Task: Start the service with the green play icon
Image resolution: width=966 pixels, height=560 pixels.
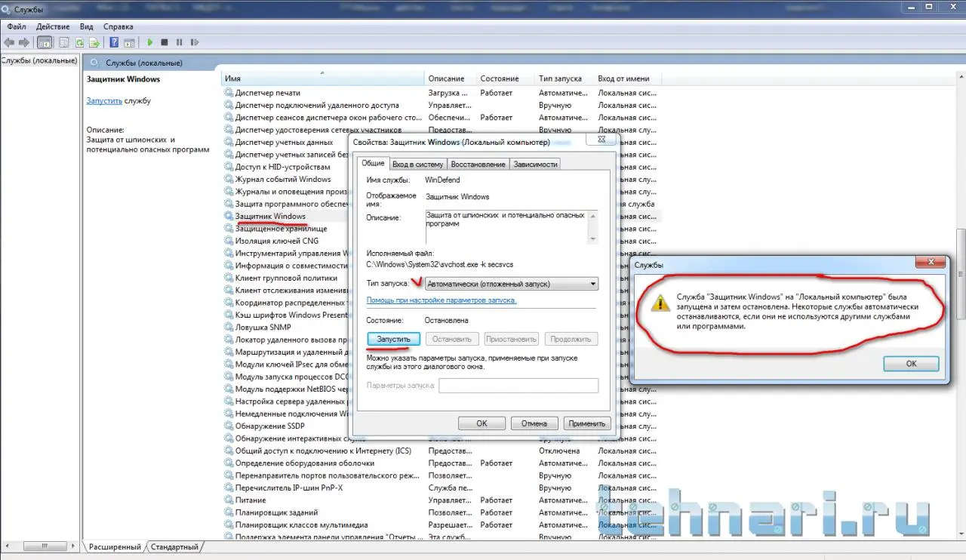Action: pos(150,42)
